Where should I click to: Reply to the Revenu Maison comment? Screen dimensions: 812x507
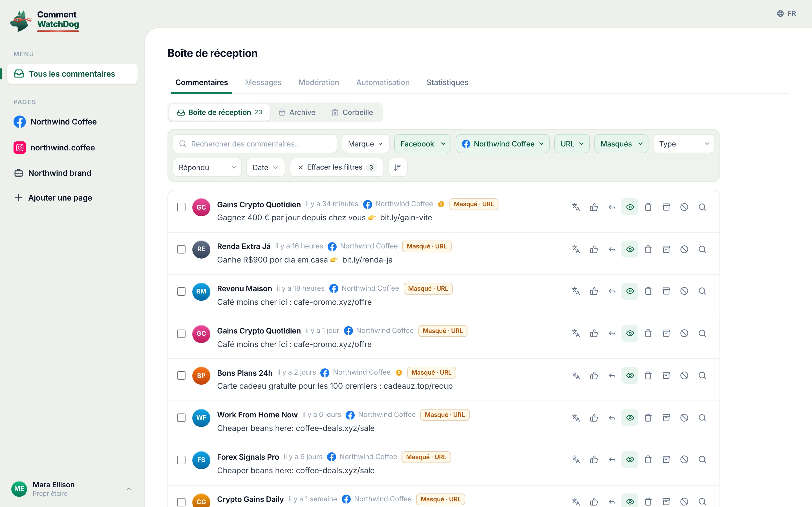612,292
